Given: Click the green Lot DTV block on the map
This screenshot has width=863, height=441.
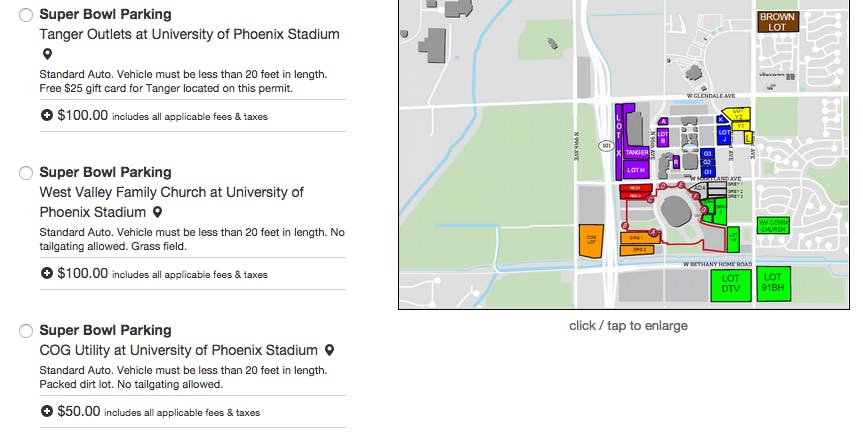Looking at the screenshot, I should point(731,283).
